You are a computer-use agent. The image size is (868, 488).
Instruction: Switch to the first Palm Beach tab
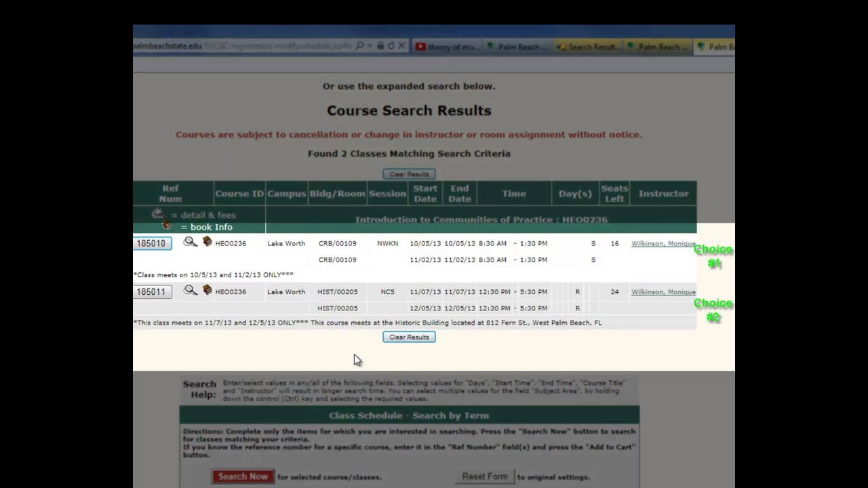click(x=518, y=47)
